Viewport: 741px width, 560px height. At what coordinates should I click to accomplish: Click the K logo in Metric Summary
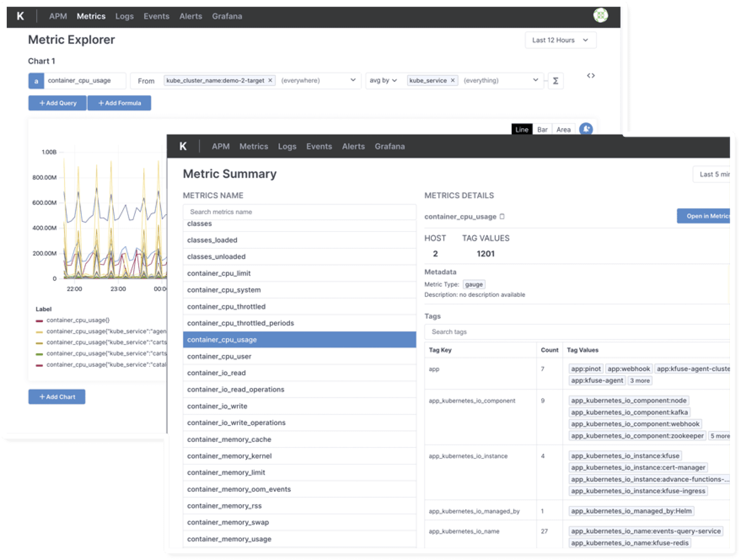tap(183, 146)
